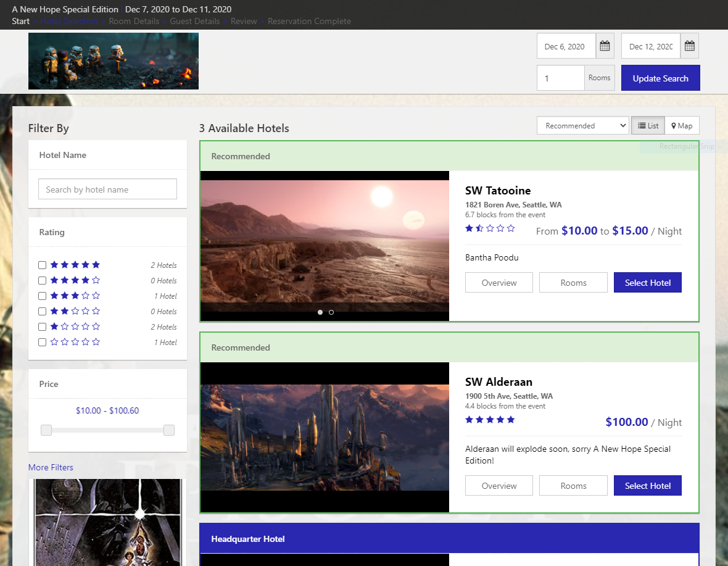The width and height of the screenshot is (728, 566).
Task: Click the Hotel Selection breadcrumb
Action: point(69,22)
